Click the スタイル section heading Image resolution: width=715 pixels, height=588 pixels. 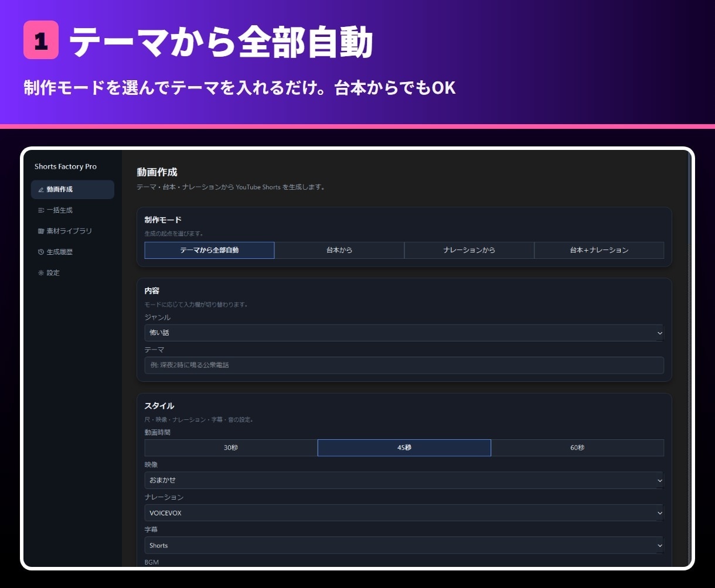click(x=159, y=406)
